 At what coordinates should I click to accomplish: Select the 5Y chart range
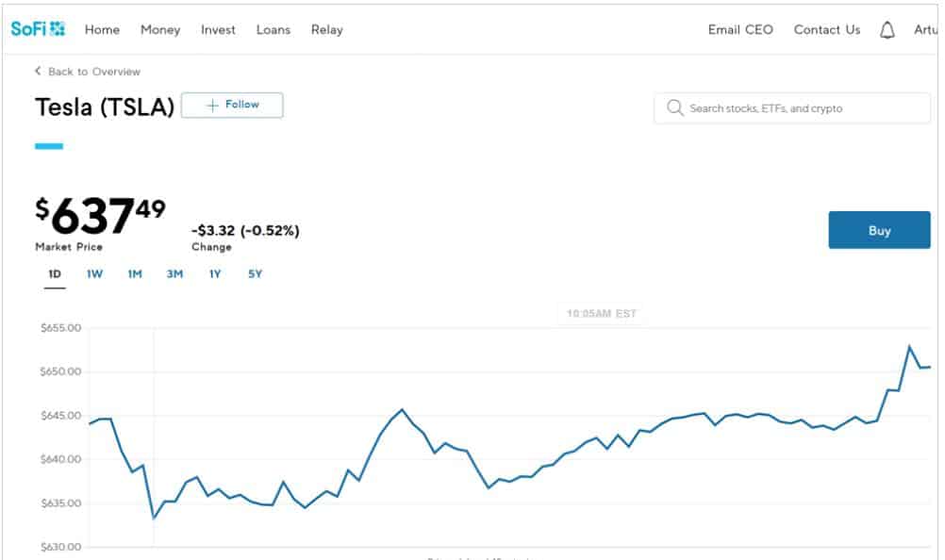point(256,274)
